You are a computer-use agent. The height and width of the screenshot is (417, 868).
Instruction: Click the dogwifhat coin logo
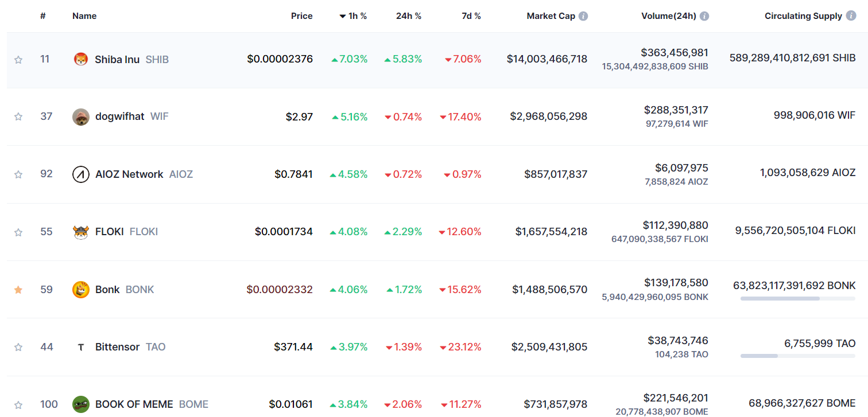81,117
